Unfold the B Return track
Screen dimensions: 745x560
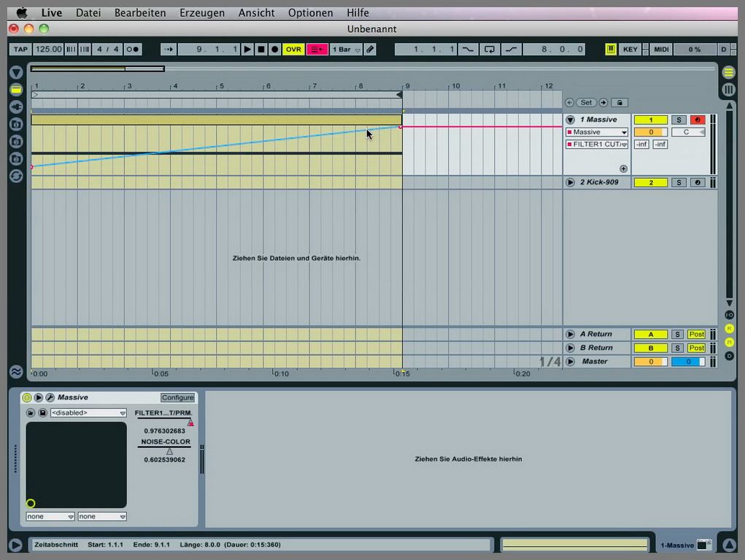coord(570,348)
